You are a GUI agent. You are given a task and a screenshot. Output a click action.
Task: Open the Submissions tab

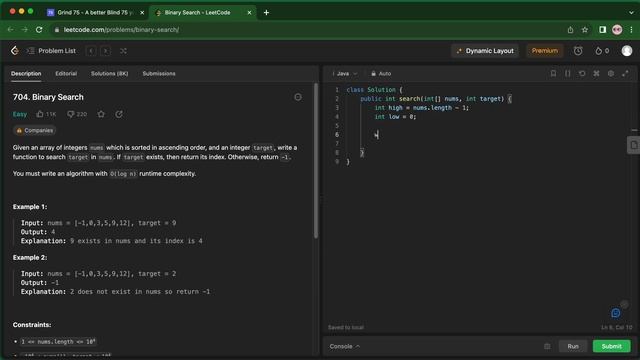click(159, 73)
